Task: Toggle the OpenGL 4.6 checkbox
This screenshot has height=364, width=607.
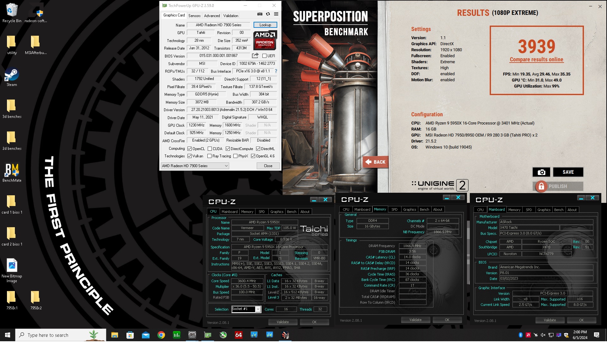Action: click(x=253, y=156)
